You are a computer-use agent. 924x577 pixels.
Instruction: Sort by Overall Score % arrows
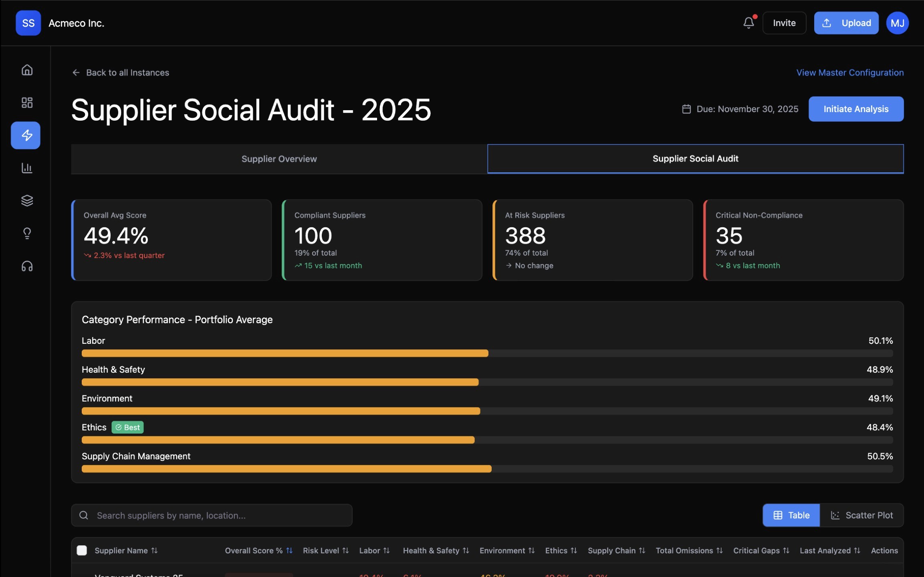coord(289,551)
